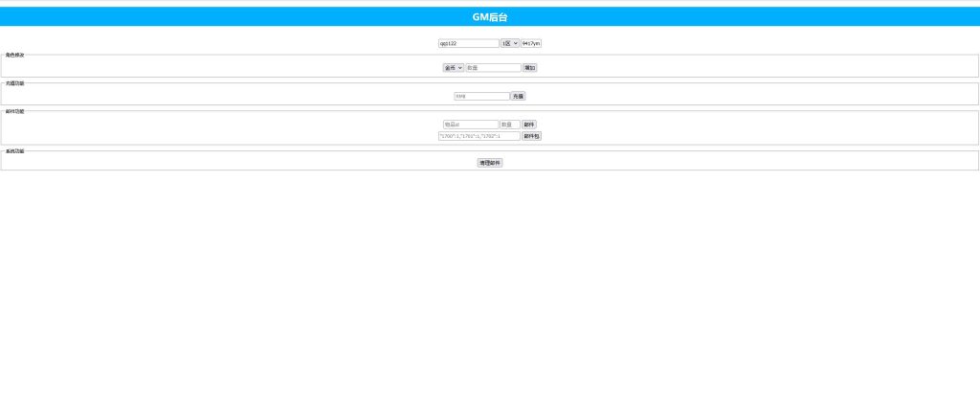Click the 充值功能 section label
The image size is (980, 410).
pyautogui.click(x=14, y=83)
